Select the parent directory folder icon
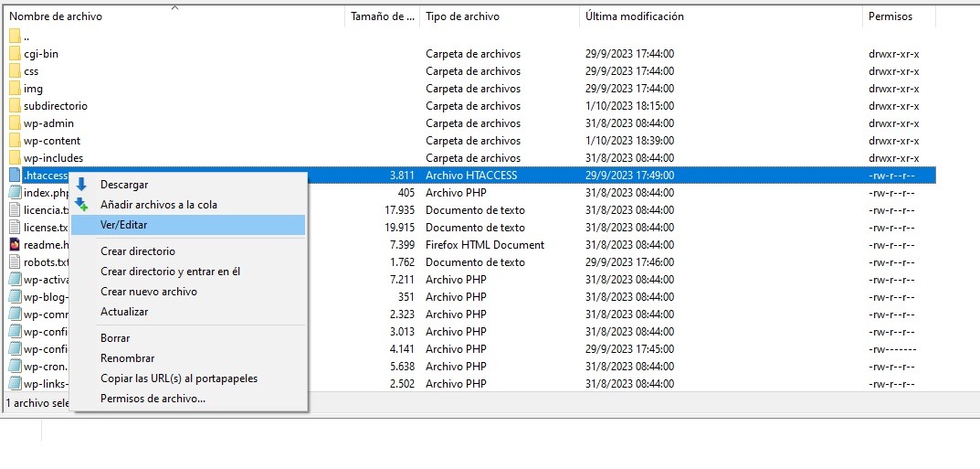This screenshot has width=980, height=469. 15,37
